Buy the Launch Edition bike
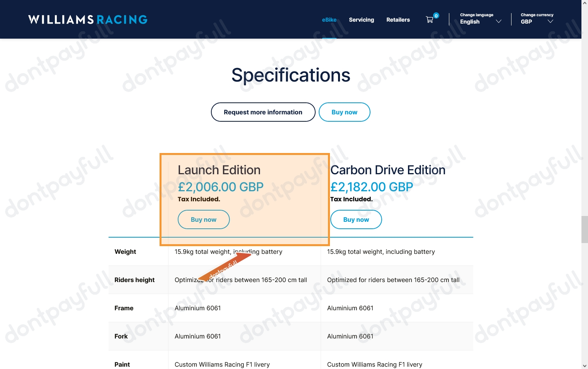This screenshot has height=369, width=588. pos(203,219)
